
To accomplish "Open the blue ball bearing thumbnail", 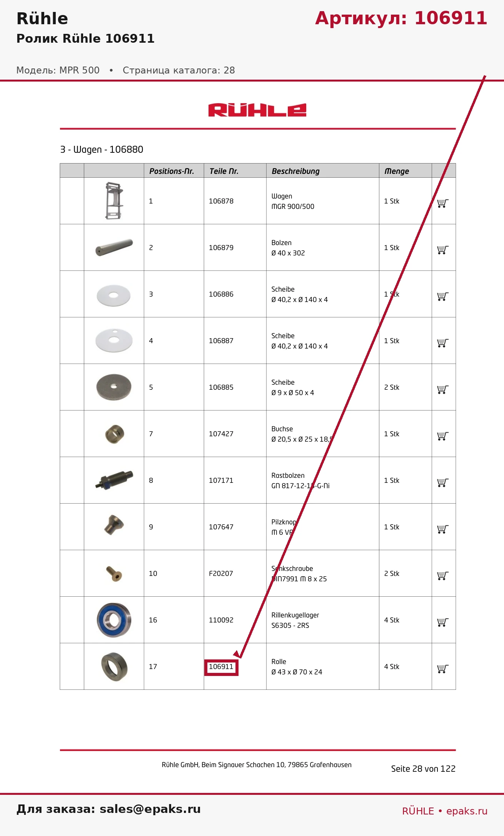I will pos(114,620).
